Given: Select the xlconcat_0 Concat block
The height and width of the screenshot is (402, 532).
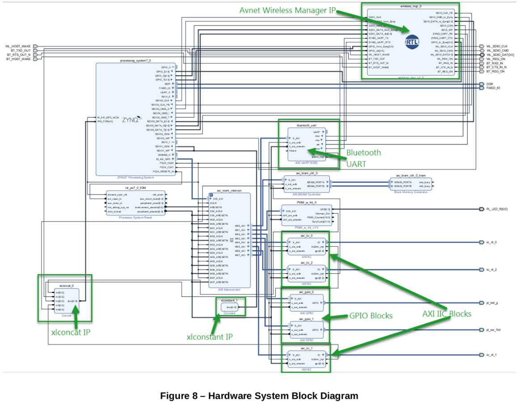Looking at the screenshot, I should (67, 301).
